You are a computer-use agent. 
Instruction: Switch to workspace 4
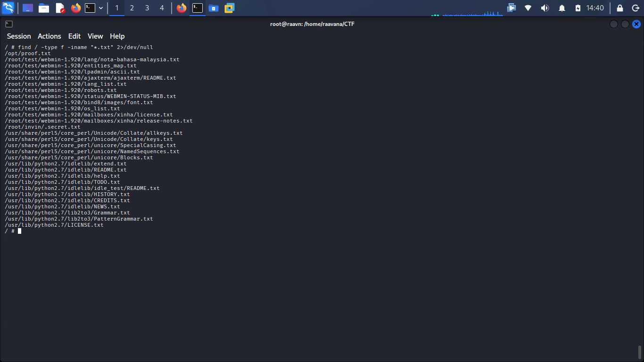point(162,8)
